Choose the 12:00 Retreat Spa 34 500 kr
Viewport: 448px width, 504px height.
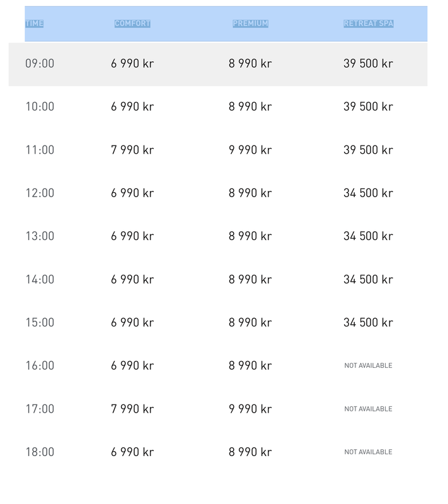coord(368,193)
